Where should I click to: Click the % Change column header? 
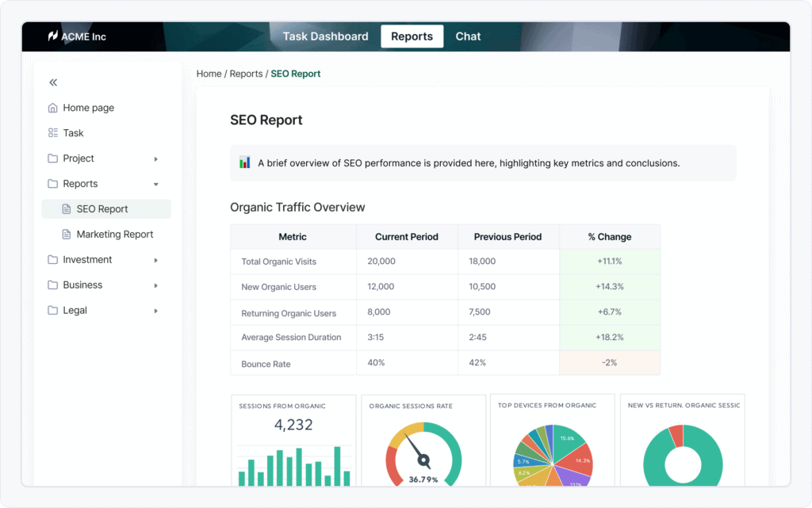[610, 236]
